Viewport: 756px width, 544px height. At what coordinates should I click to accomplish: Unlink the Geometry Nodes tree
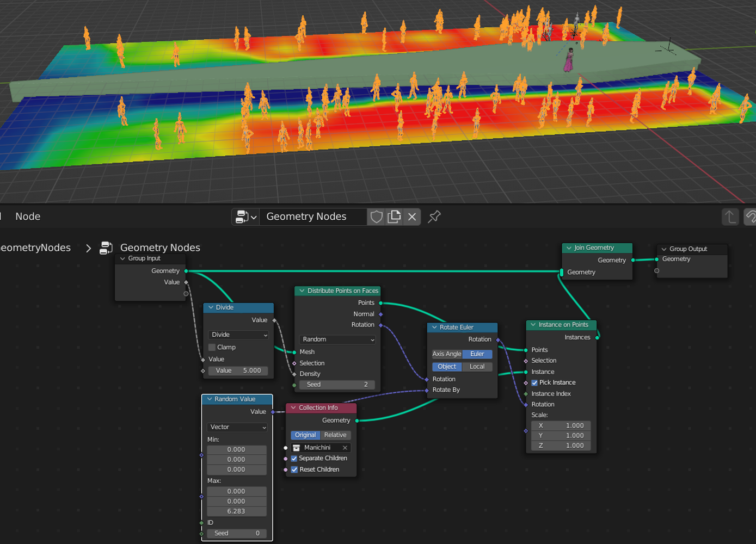coord(411,217)
